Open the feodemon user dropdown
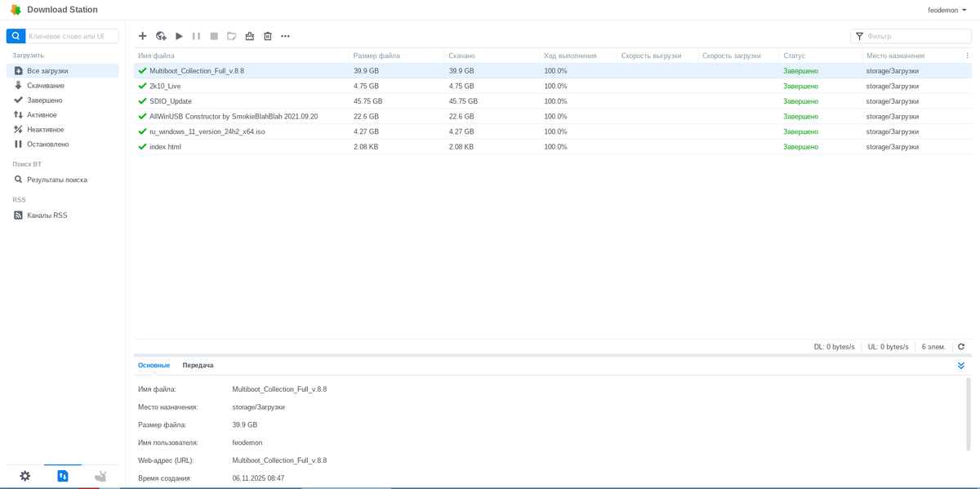Screen dimensions: 980x489 [947, 11]
